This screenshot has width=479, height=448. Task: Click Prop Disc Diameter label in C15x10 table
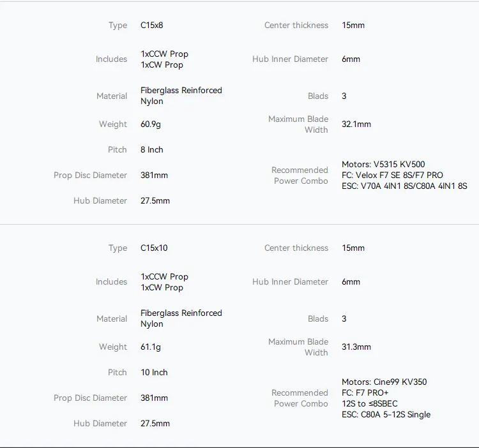[91, 398]
